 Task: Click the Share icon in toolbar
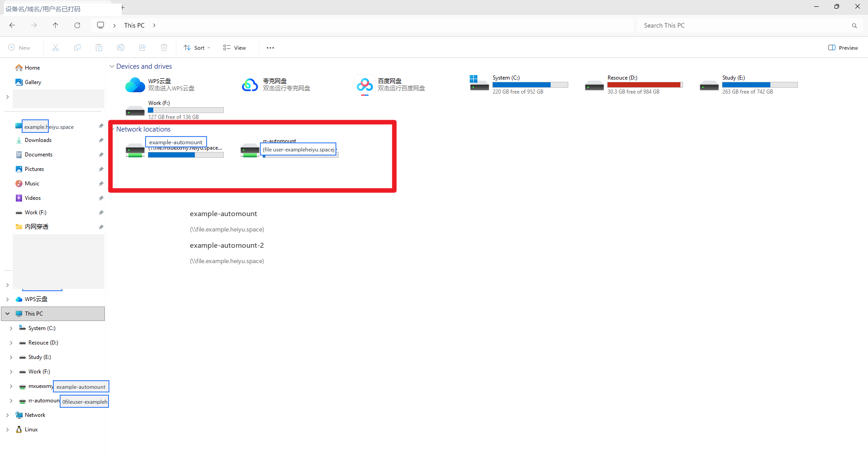coord(142,47)
